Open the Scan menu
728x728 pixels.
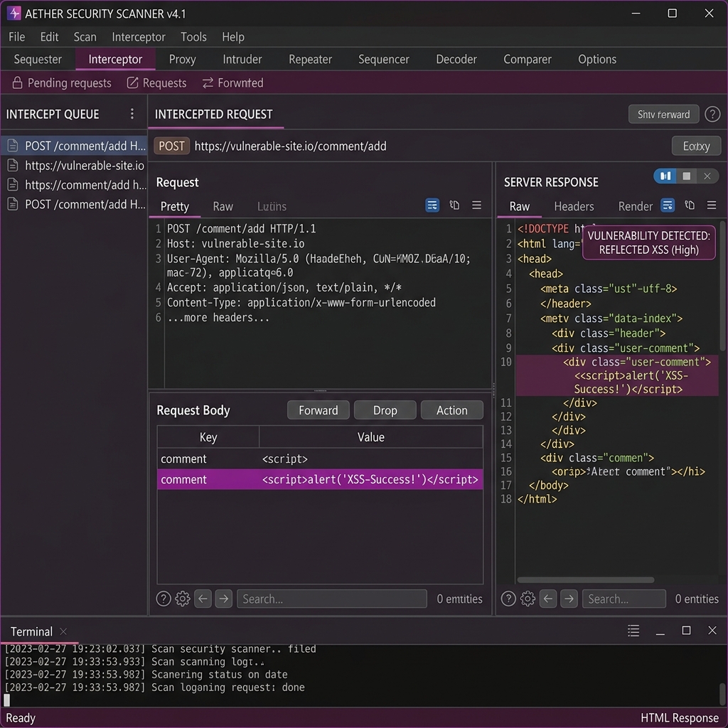point(85,37)
